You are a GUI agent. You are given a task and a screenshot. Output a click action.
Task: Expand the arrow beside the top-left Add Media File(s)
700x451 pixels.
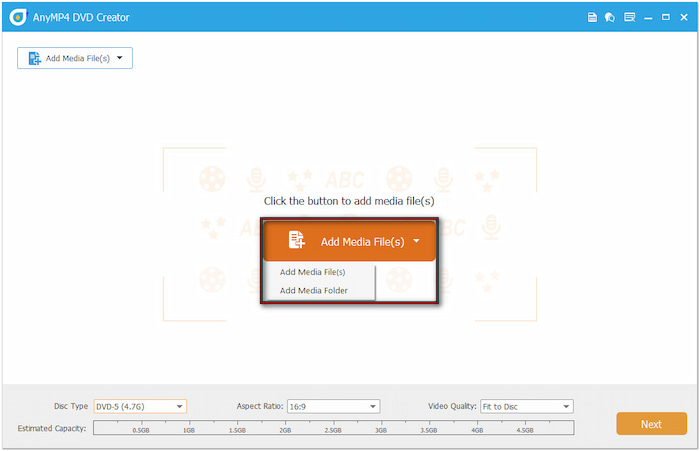point(120,58)
